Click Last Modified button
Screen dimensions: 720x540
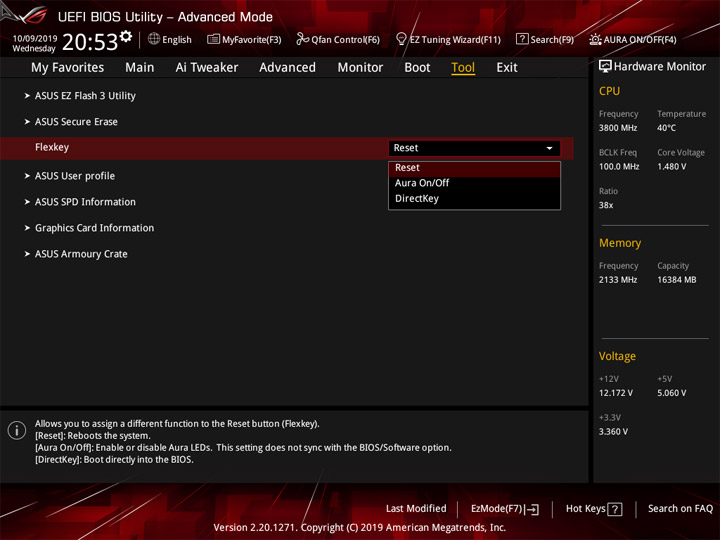[416, 509]
